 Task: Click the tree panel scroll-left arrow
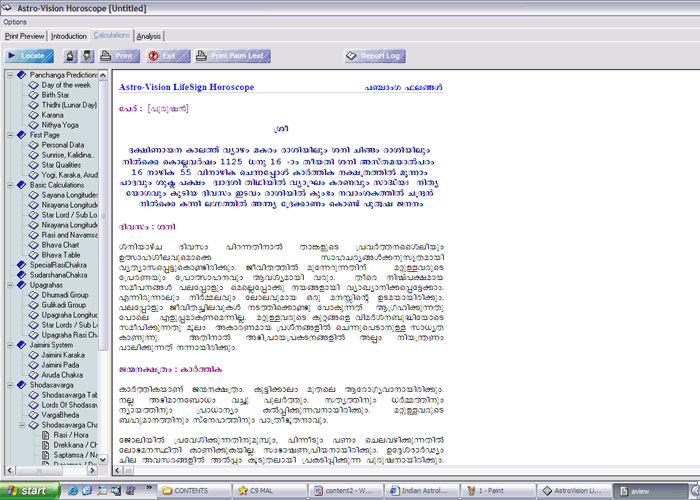pyautogui.click(x=10, y=470)
